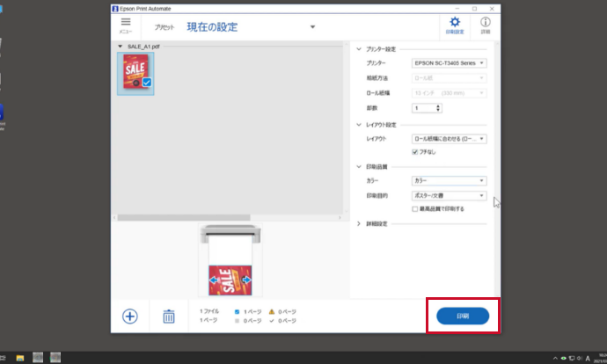The height and width of the screenshot is (364, 607).
Task: Expand the 詳細設定 section
Action: [358, 224]
